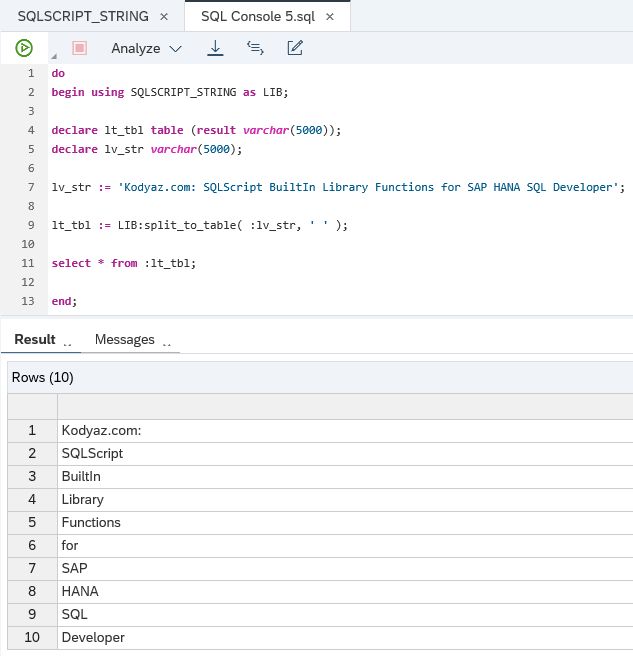Switch to the SQLSCRIPT_STRING tab
The image size is (633, 656).
click(83, 16)
